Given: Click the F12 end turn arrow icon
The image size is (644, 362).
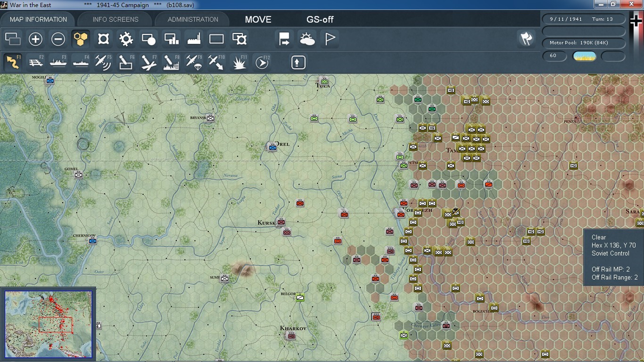Looking at the screenshot, I should pos(262,62).
